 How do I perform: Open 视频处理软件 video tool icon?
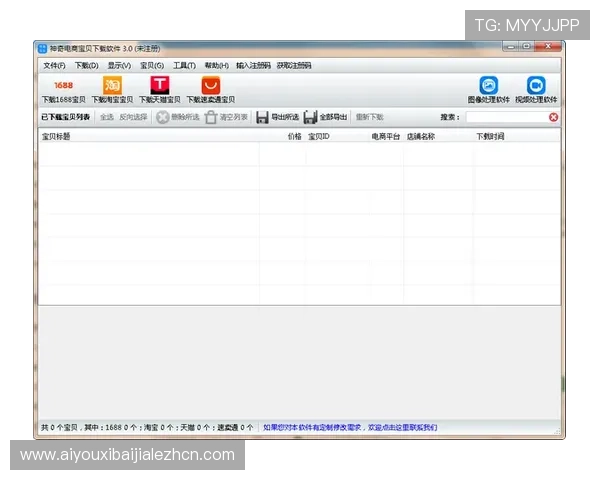[x=536, y=86]
